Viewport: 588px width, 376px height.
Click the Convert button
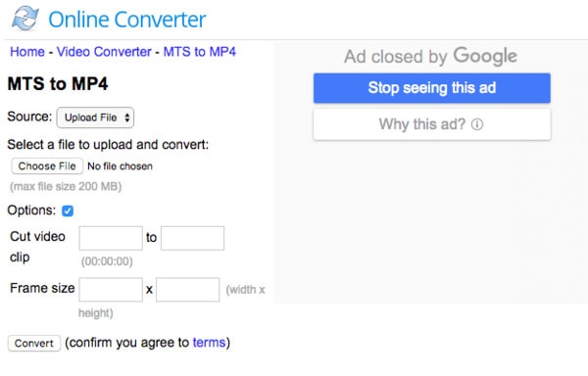(34, 343)
